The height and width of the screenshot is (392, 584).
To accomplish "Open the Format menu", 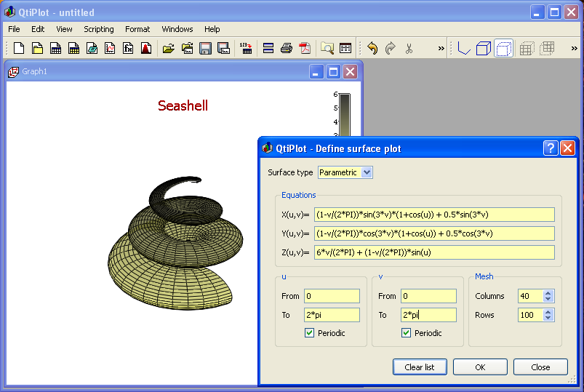I will pos(137,29).
